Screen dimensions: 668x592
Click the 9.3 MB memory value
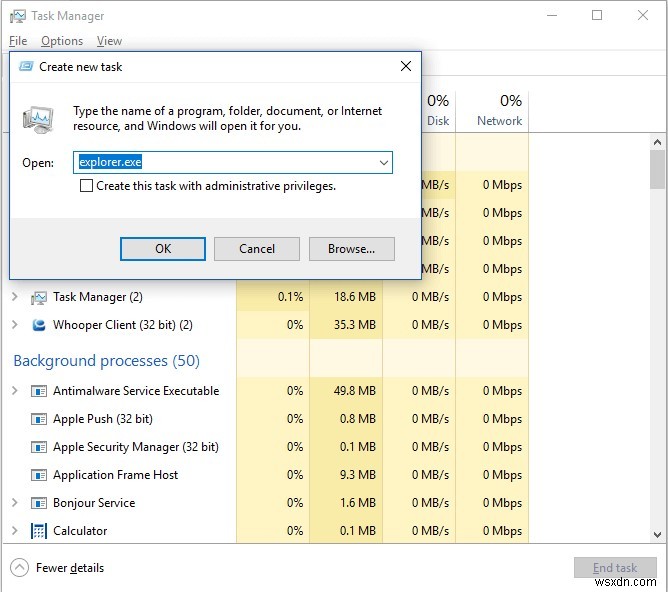pos(358,474)
